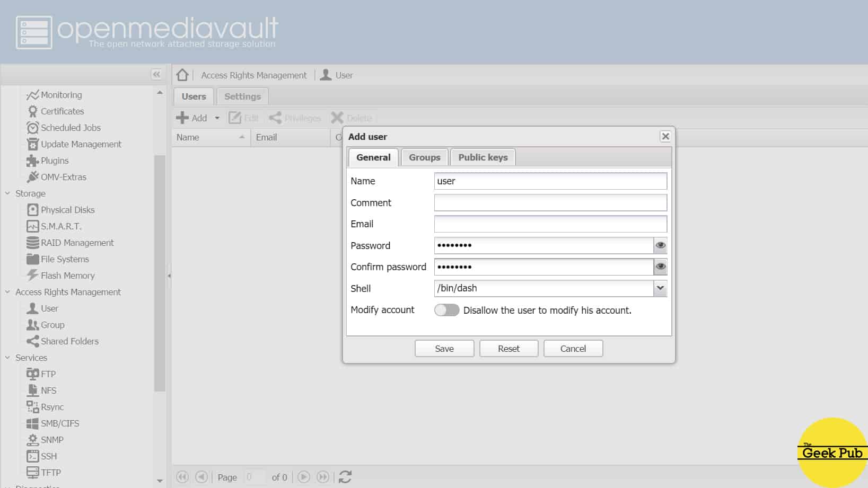Focus the Password input field

(543, 245)
